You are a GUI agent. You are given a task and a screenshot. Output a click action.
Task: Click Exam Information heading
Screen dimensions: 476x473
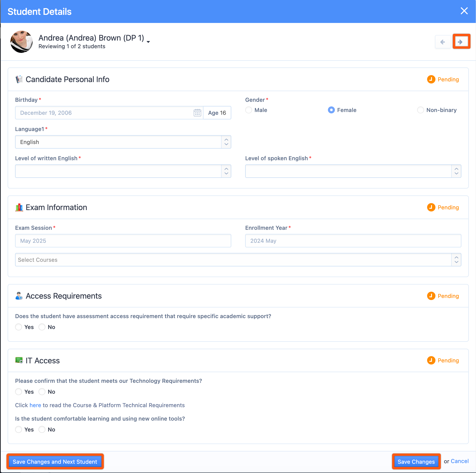click(56, 208)
